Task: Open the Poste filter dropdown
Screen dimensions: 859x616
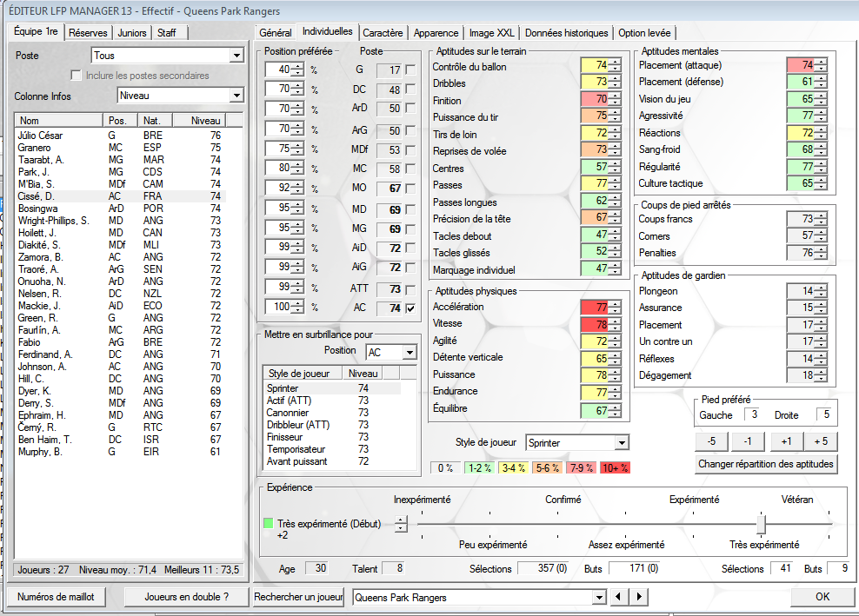Action: click(236, 56)
